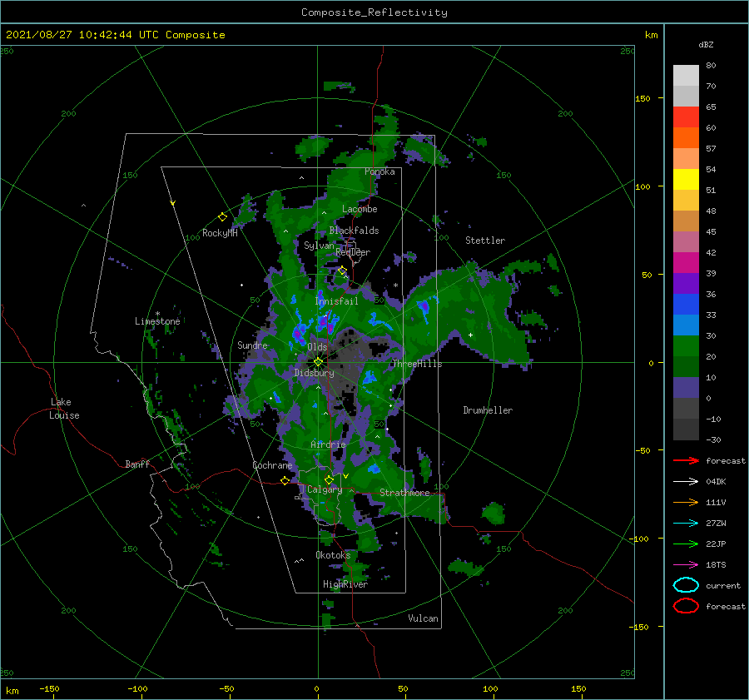Click the 'Cochrane' city label
749x700 pixels.
[x=272, y=465]
